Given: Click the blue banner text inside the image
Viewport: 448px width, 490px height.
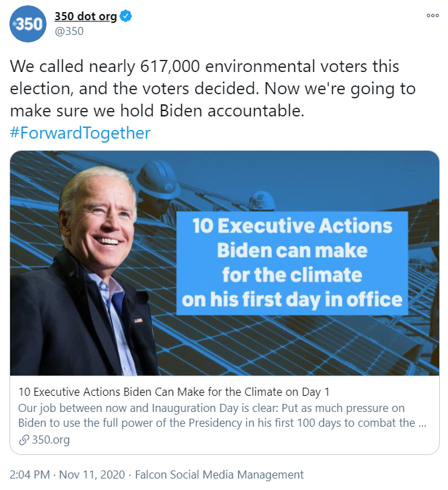Looking at the screenshot, I should 292,262.
